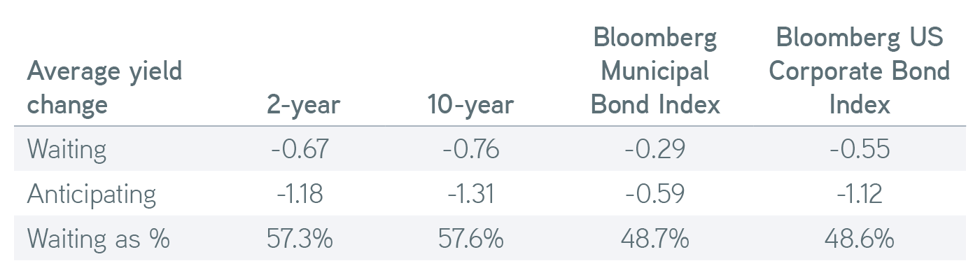Click the -1.12 Anticipating Corporate value
Viewport: 980px width, 280px height.
click(859, 194)
